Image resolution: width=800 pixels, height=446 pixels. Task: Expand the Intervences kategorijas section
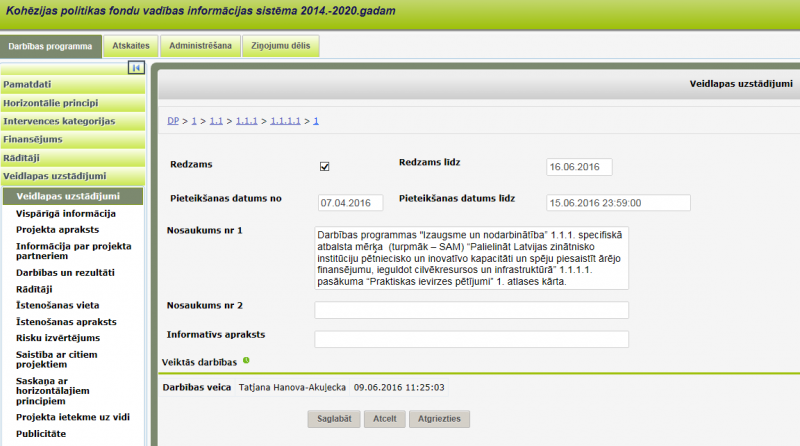coord(73,121)
